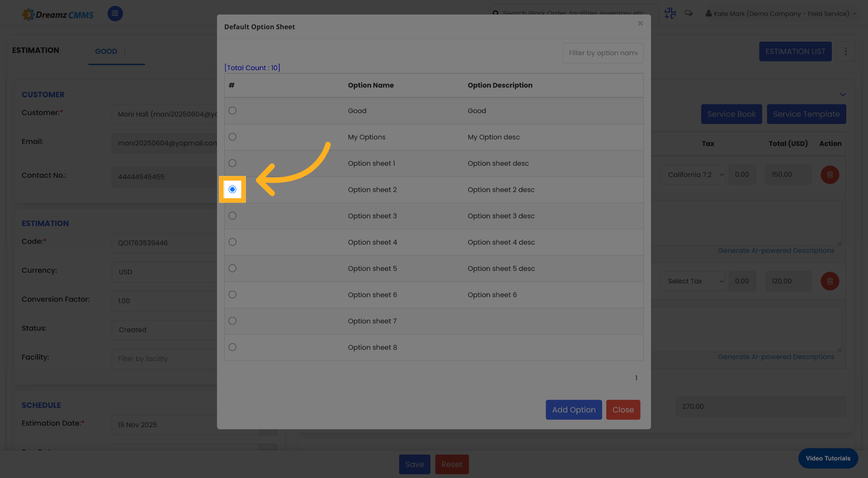Open the California 7.2 tax dropdown
This screenshot has height=478, width=868.
(693, 175)
